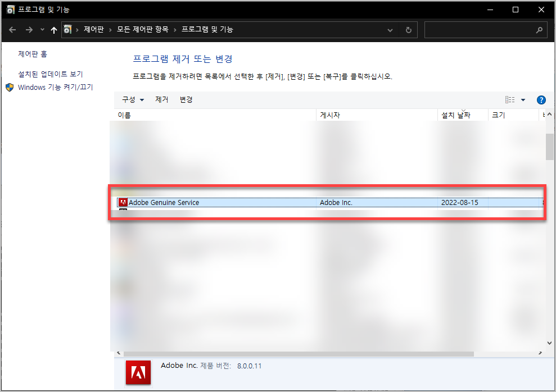The width and height of the screenshot is (556, 392).
Task: Click the address bar control panel icon
Action: click(x=67, y=29)
